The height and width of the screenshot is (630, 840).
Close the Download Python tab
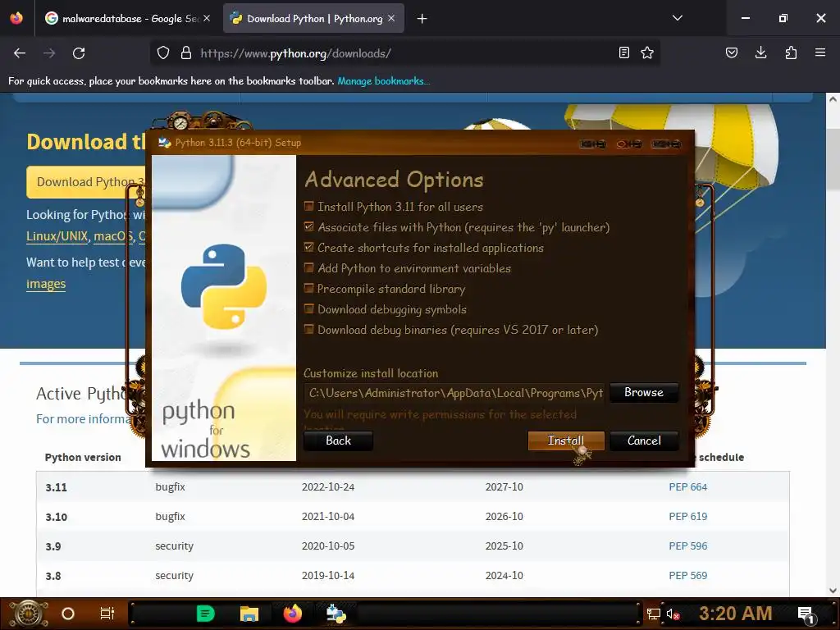pyautogui.click(x=391, y=18)
